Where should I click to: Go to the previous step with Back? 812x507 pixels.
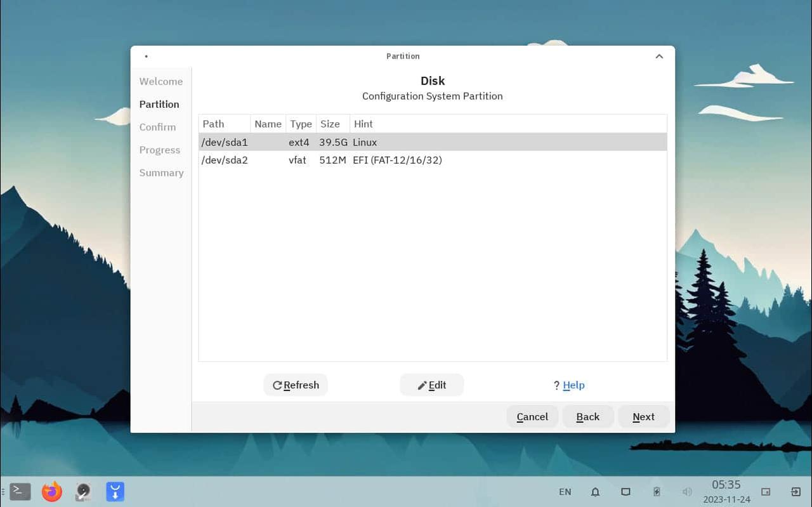click(587, 417)
